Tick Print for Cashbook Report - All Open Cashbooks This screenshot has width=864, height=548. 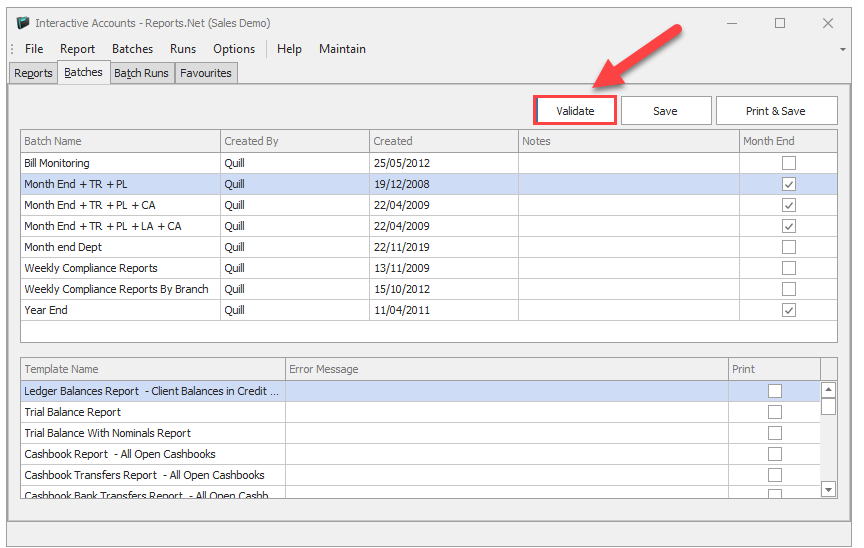click(x=775, y=454)
